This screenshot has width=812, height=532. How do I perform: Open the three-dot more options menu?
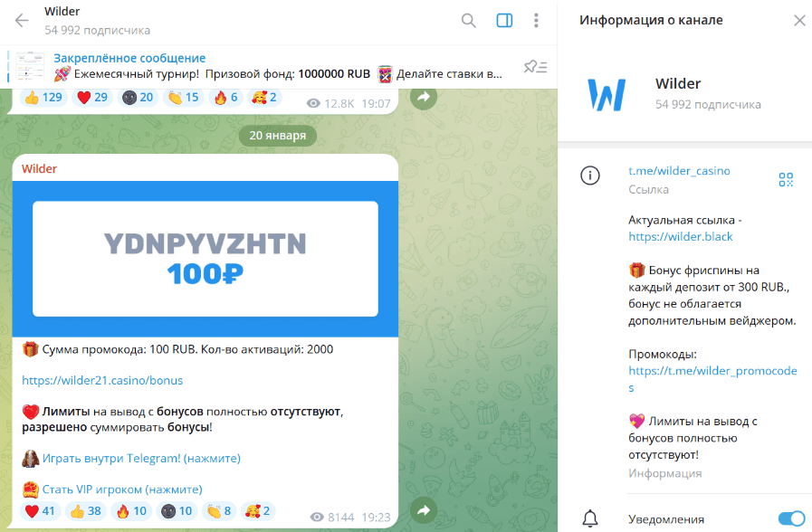[x=536, y=21]
